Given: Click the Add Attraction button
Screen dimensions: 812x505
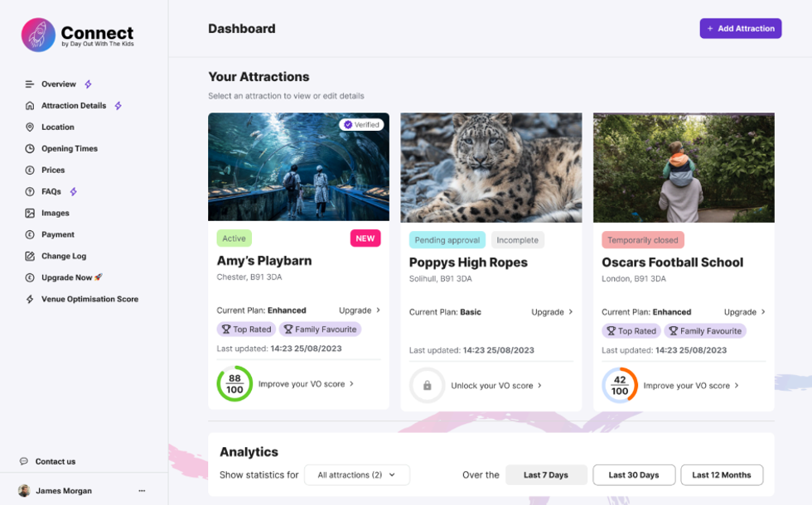Looking at the screenshot, I should point(740,27).
